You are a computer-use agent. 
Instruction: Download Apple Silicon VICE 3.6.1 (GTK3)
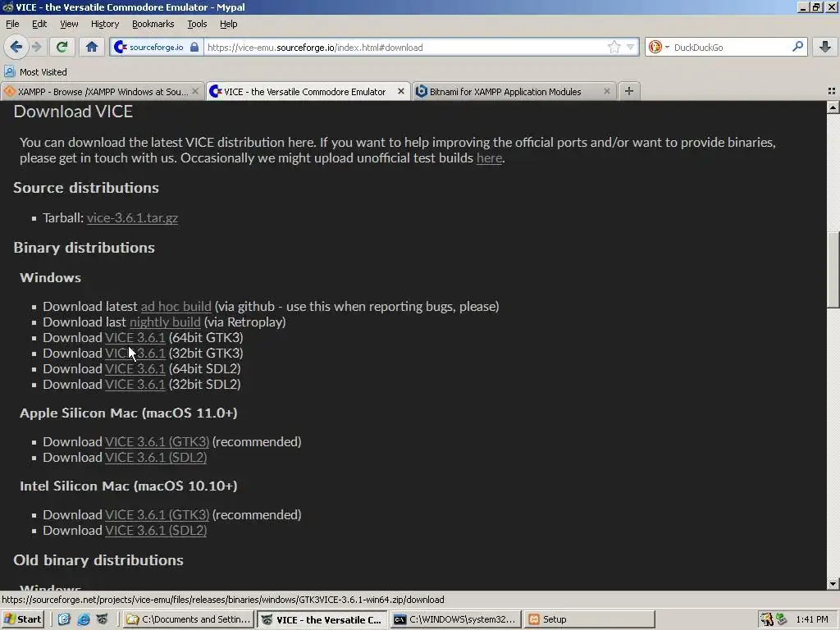(x=157, y=442)
